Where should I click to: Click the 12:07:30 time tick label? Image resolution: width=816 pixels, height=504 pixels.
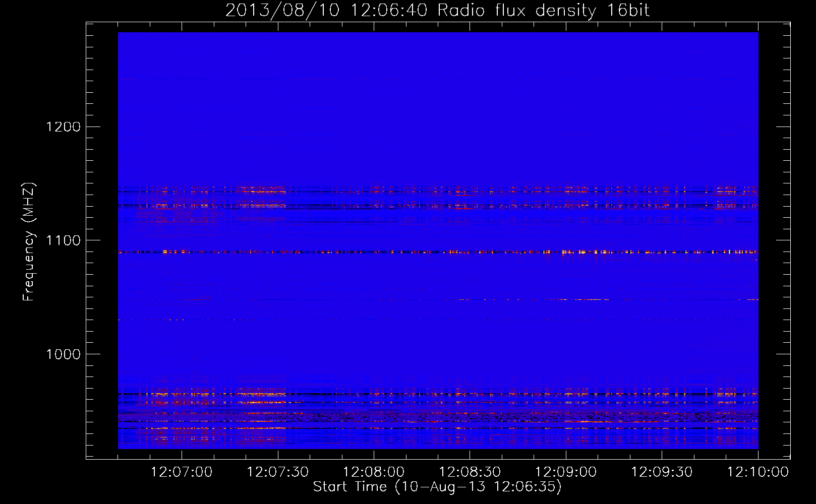pyautogui.click(x=278, y=472)
